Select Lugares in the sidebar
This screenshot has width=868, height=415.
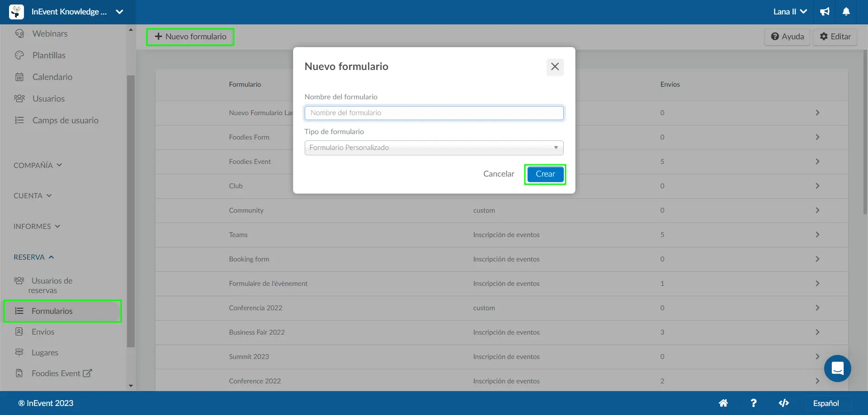pyautogui.click(x=45, y=353)
